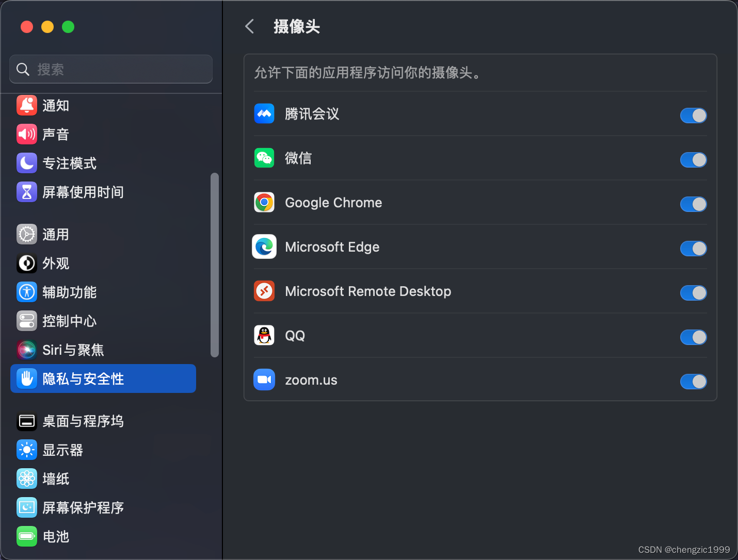Image resolution: width=738 pixels, height=560 pixels.
Task: Click the 墙纸 sidebar label
Action: click(x=56, y=479)
